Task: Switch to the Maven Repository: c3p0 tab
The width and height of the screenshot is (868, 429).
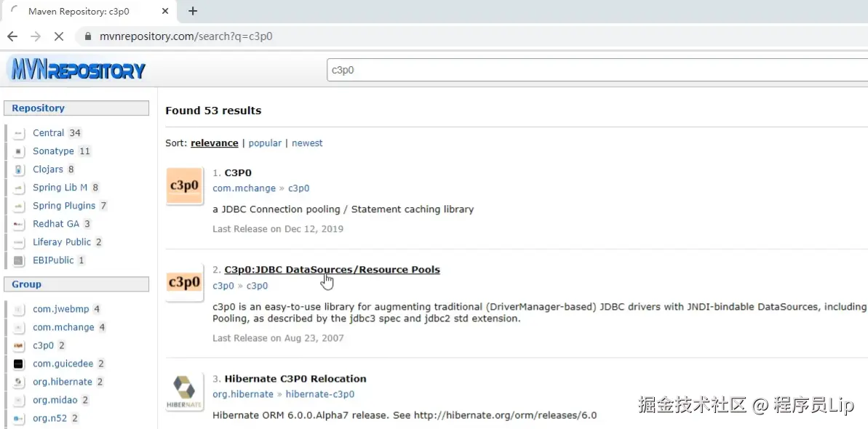Action: pos(87,11)
